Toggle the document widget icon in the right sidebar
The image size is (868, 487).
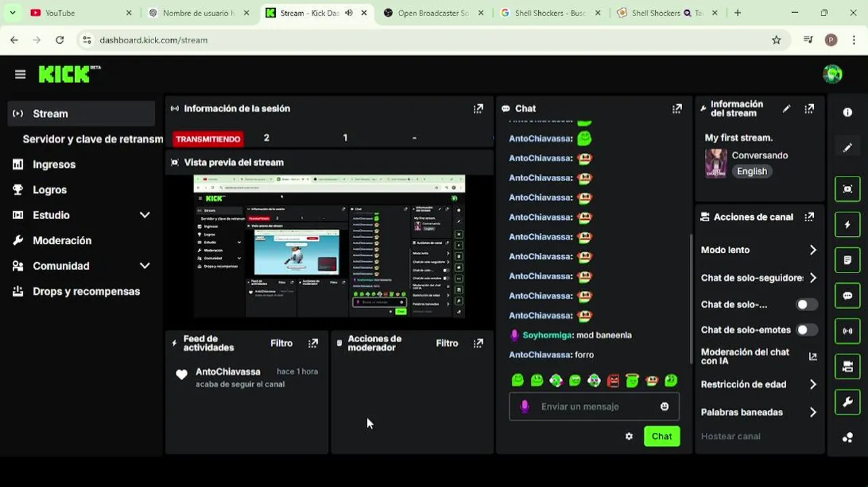pos(848,260)
